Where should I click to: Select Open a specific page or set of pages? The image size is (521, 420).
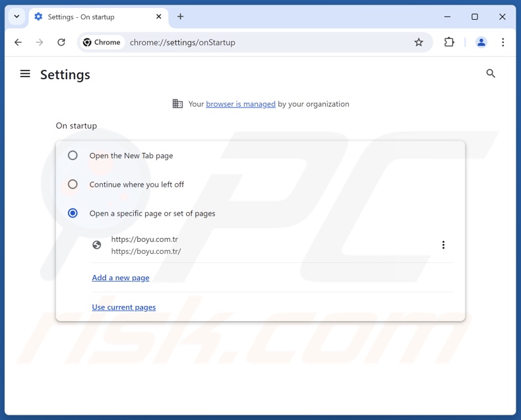(x=73, y=213)
